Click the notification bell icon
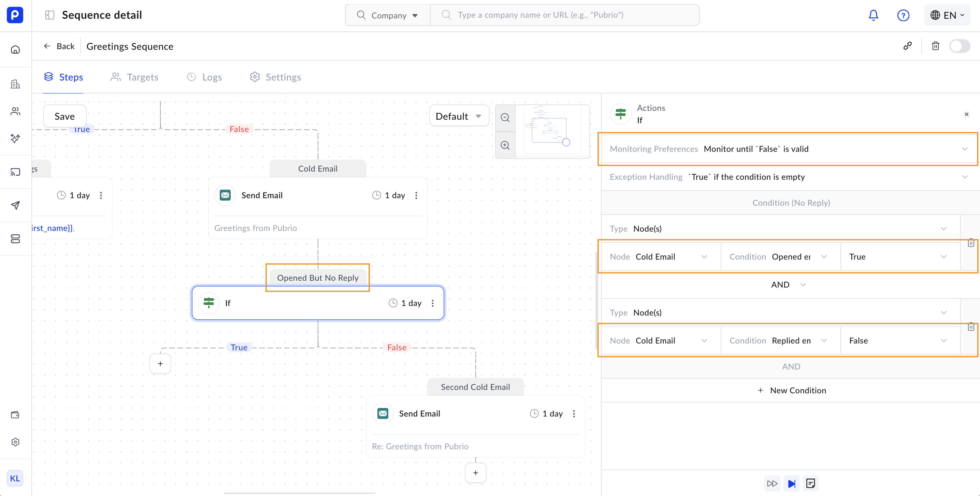This screenshot has width=980, height=496. coord(873,15)
